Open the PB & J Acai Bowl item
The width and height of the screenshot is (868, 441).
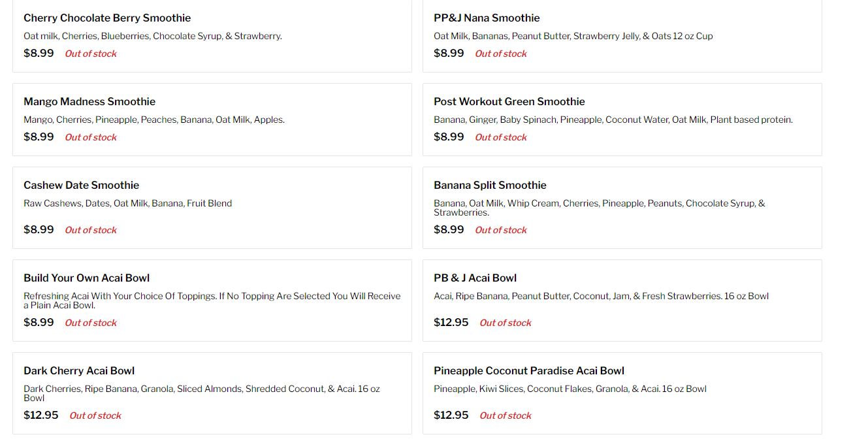tap(475, 278)
